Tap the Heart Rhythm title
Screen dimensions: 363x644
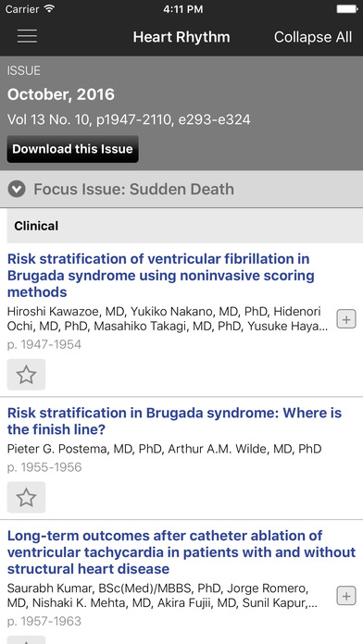pyautogui.click(x=181, y=37)
